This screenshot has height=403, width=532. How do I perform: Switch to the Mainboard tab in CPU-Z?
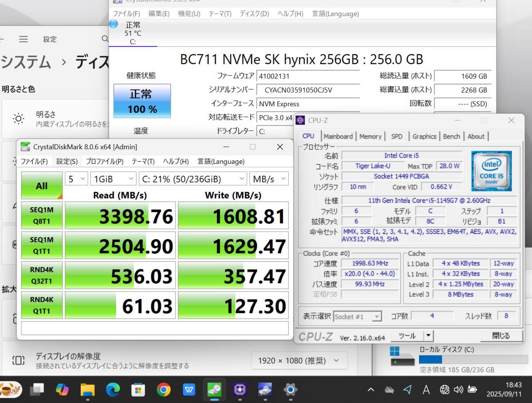(x=338, y=136)
